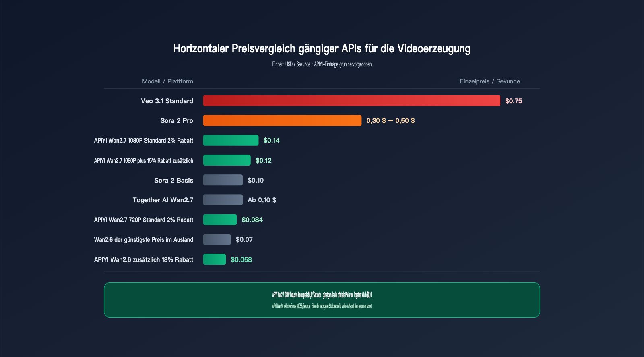
Task: Click the '$0.10' price value
Action: [256, 180]
